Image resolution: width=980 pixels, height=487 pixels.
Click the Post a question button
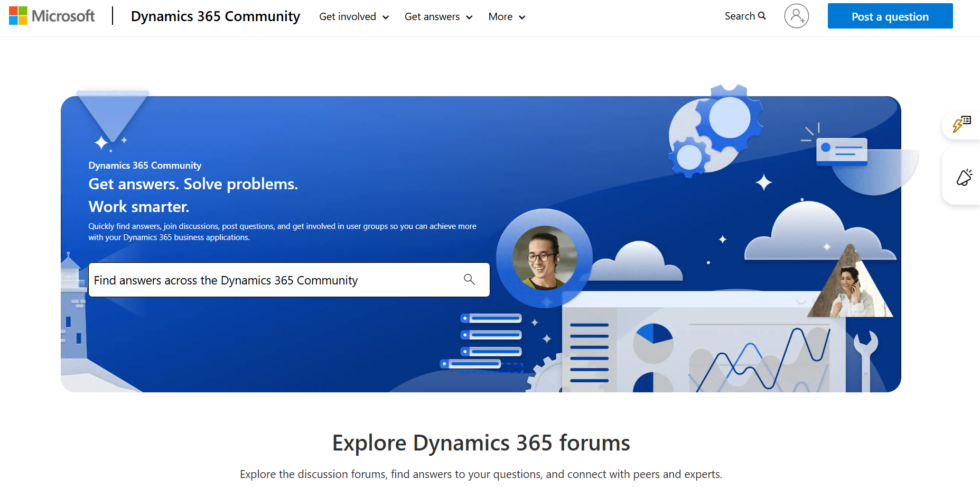[x=890, y=16]
